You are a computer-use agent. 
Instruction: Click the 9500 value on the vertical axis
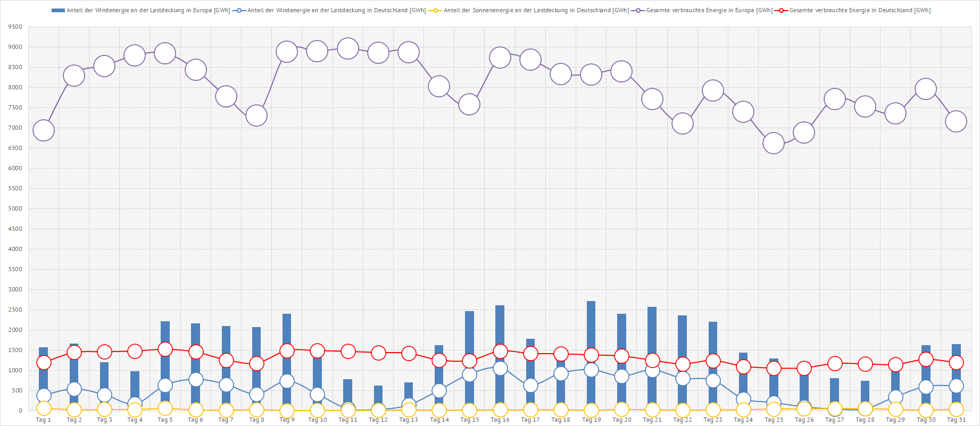pyautogui.click(x=15, y=27)
